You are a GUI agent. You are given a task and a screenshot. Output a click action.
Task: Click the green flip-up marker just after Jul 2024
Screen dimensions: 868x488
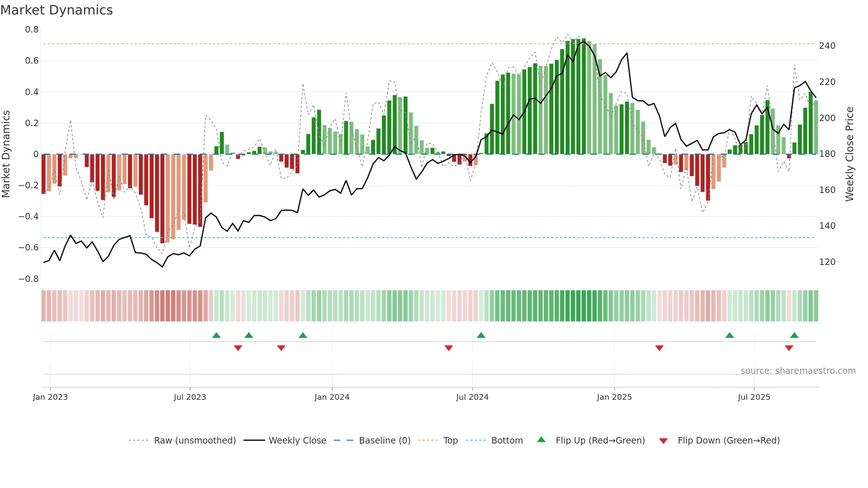pyautogui.click(x=481, y=335)
